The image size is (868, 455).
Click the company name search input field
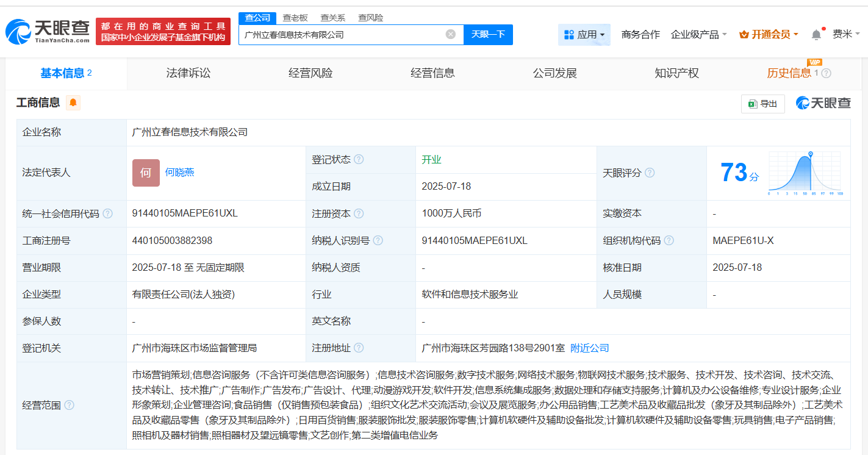click(x=342, y=35)
